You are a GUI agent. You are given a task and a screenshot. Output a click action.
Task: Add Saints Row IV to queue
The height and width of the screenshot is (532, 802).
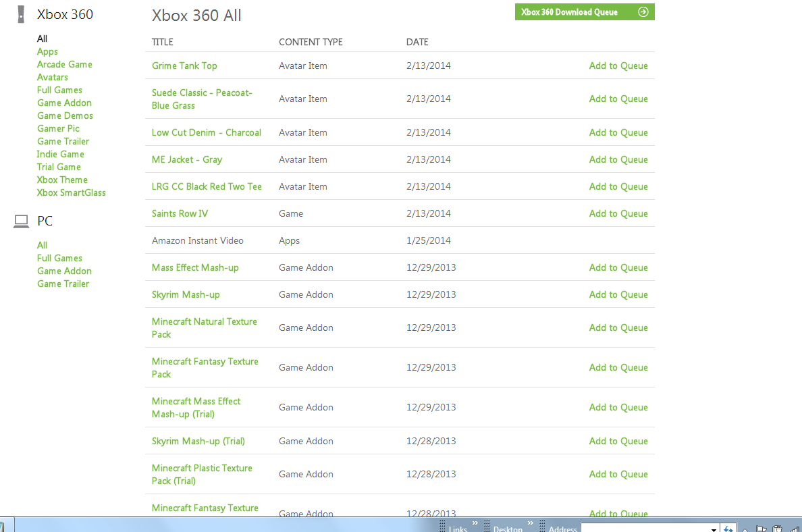[618, 214]
